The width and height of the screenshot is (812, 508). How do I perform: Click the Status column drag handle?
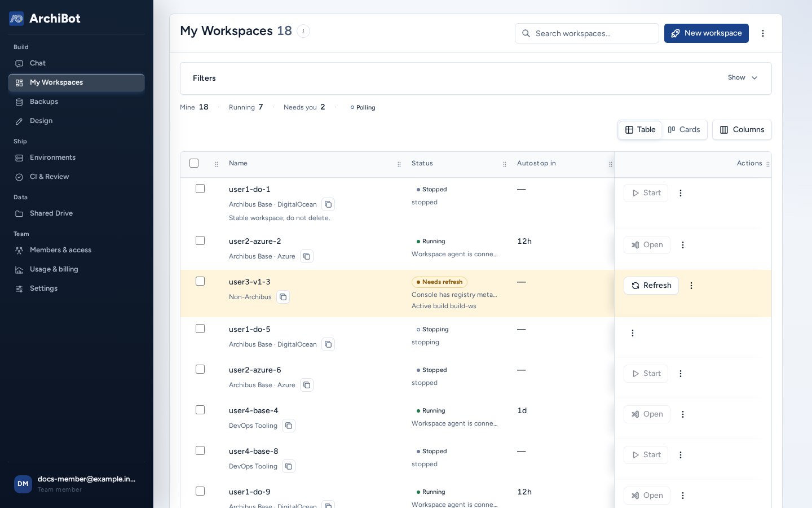505,164
